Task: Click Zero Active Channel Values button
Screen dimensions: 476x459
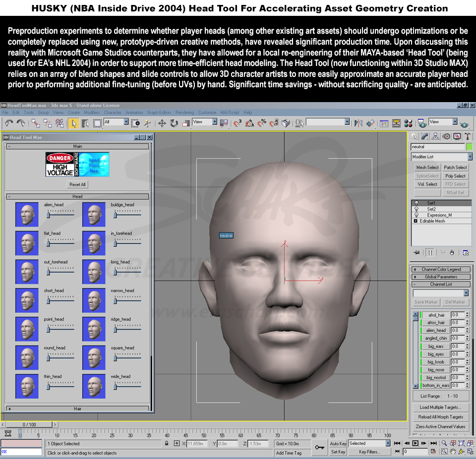Action: [440, 426]
